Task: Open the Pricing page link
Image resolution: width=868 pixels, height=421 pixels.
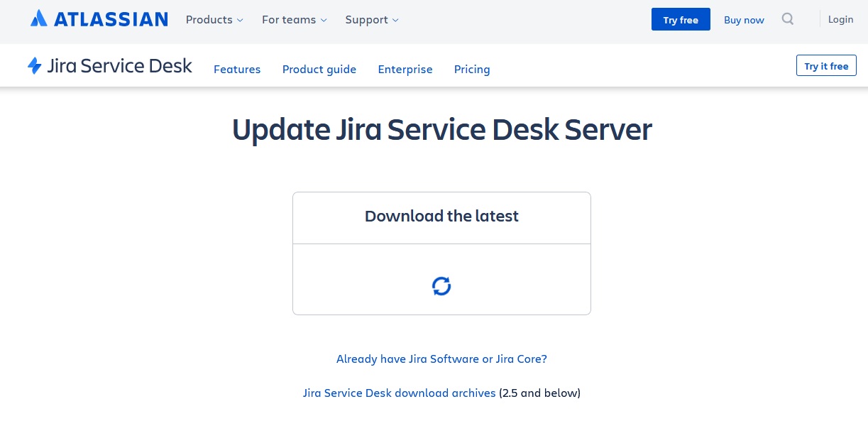Action: 472,69
